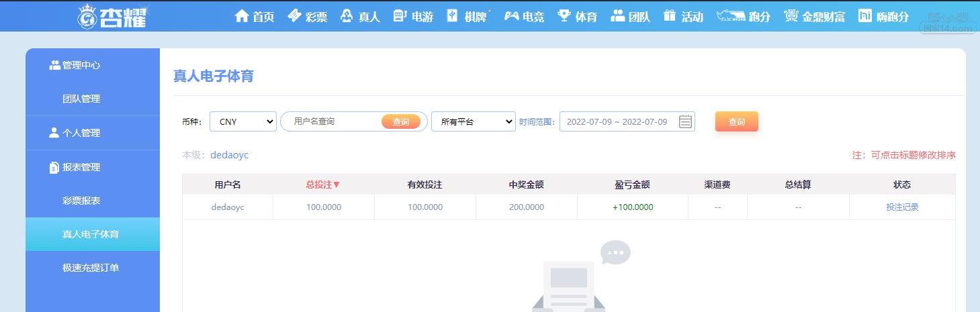Click the tripod icon beside 金鼎财富

click(791, 15)
